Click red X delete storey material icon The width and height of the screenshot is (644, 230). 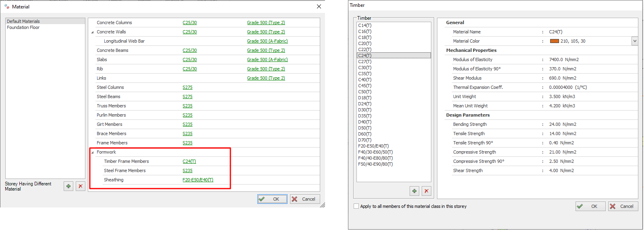point(81,186)
